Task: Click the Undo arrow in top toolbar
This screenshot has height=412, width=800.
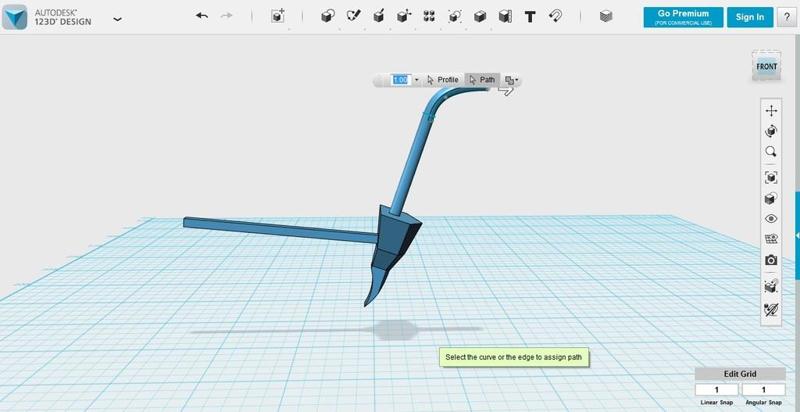Action: tap(202, 17)
